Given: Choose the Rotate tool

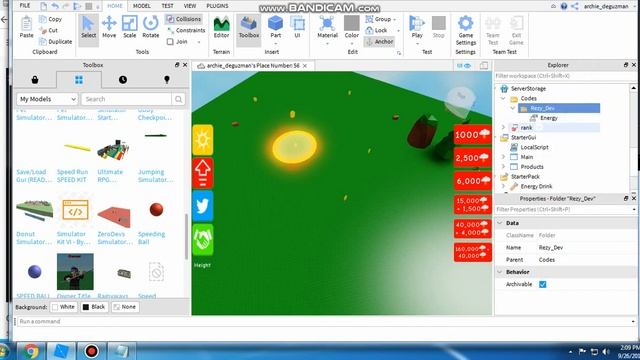Looking at the screenshot, I should tap(151, 27).
